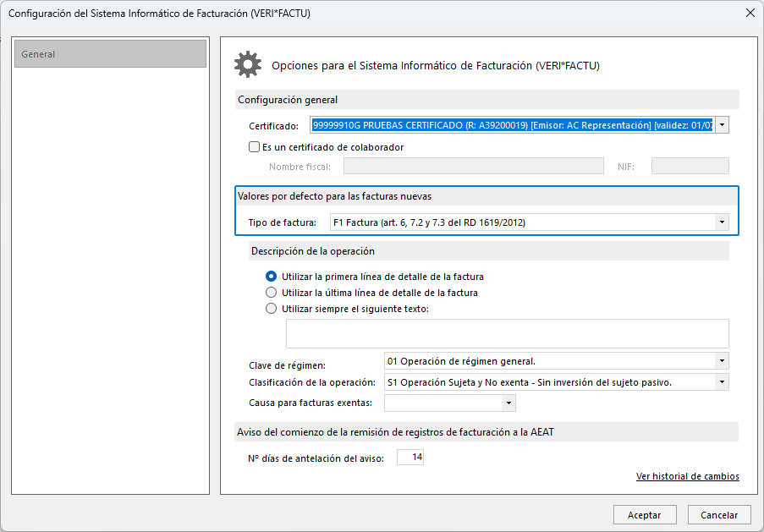Click the NIF input field
The width and height of the screenshot is (764, 532).
[x=690, y=166]
